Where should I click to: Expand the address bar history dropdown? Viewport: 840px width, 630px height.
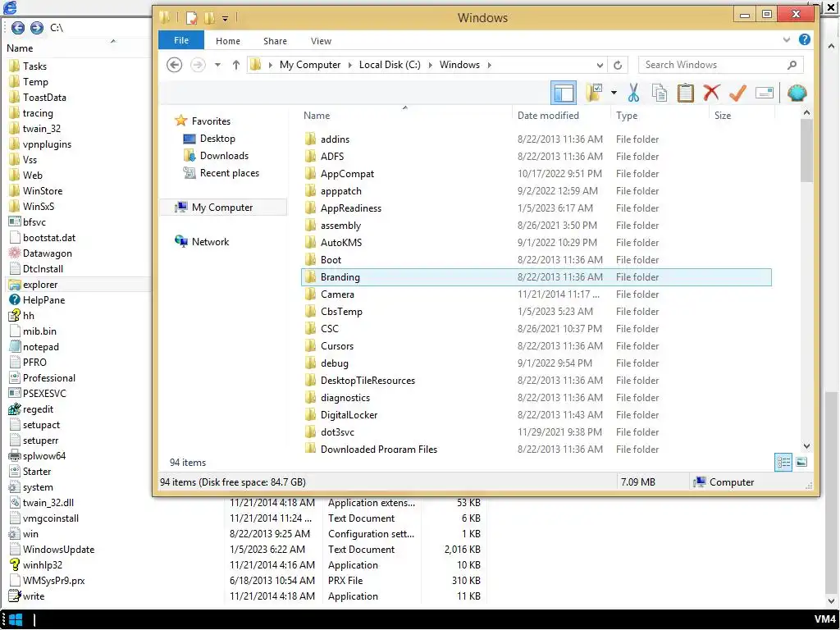[600, 65]
